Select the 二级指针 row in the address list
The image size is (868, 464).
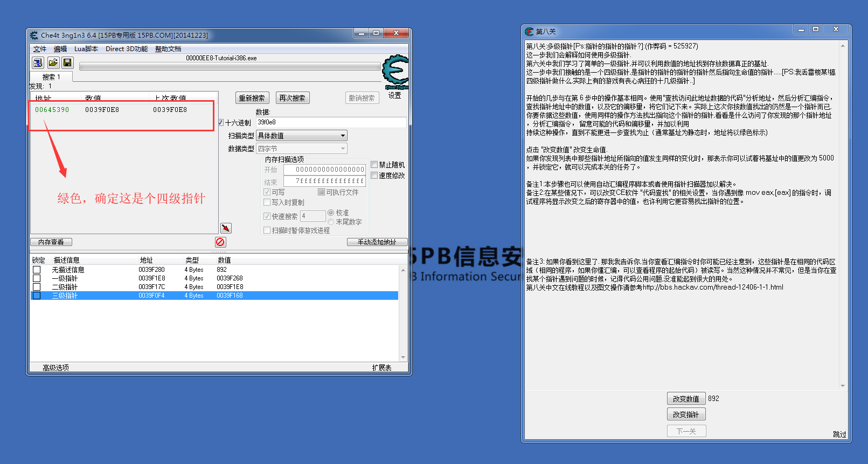coord(214,287)
